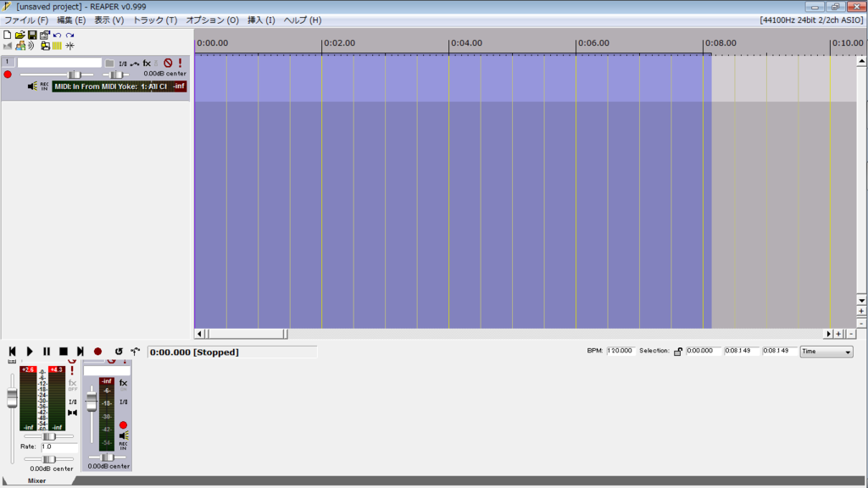Open an existing project file
Screen dimensions: 868x488
20,35
